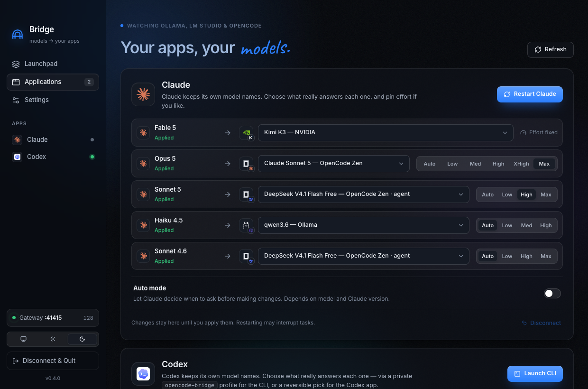Switch to system theme monitor icon
The width and height of the screenshot is (588, 389).
[23, 339]
